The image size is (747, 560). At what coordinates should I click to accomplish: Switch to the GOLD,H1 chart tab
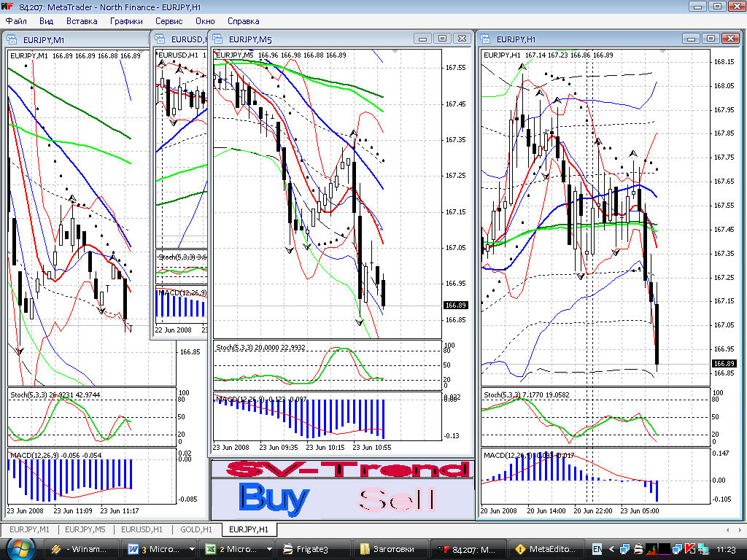(x=197, y=529)
